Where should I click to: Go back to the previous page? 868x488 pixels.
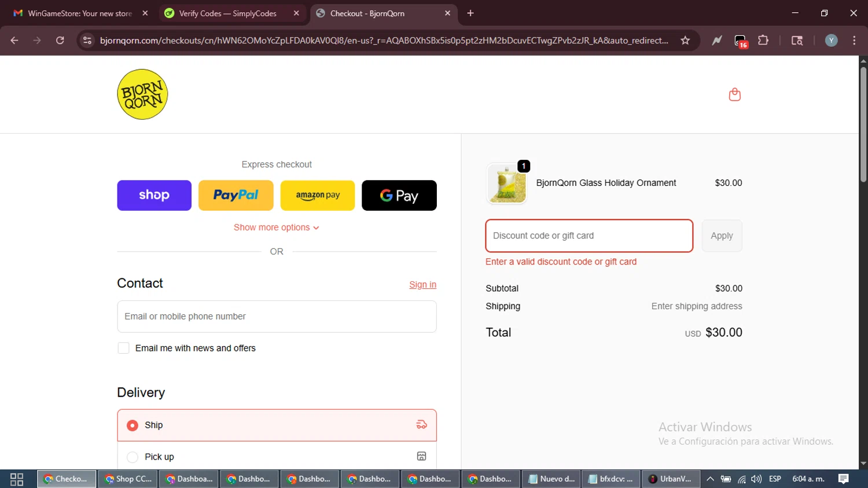click(14, 41)
